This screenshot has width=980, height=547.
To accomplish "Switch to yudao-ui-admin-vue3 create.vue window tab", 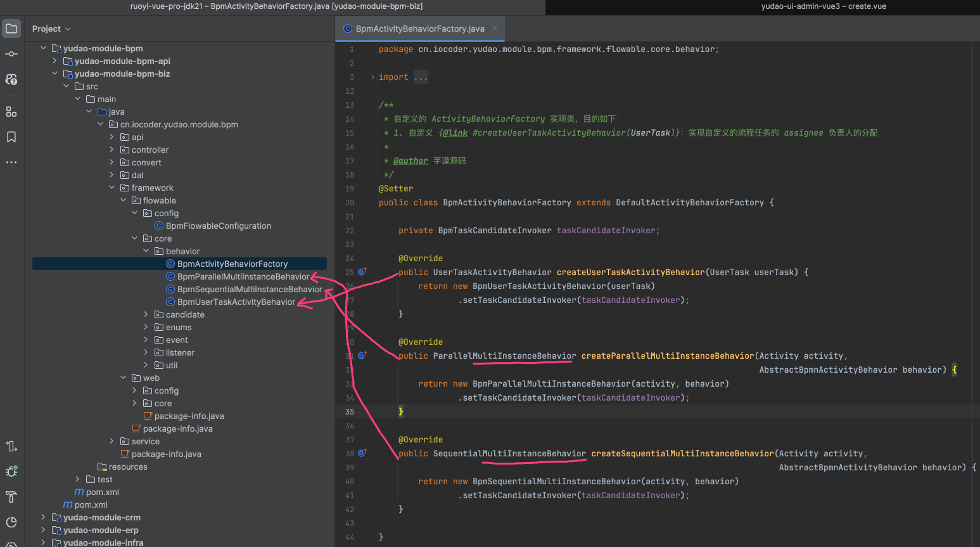I will click(823, 6).
